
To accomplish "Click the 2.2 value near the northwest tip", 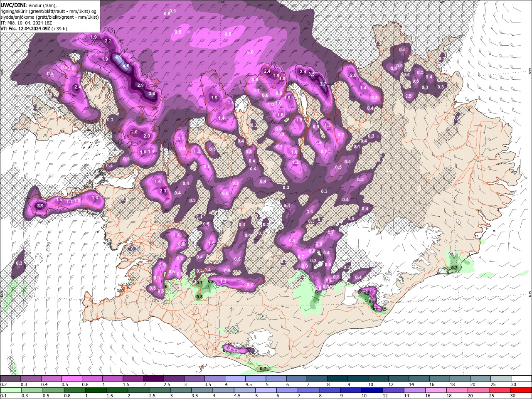I will (x=108, y=41).
